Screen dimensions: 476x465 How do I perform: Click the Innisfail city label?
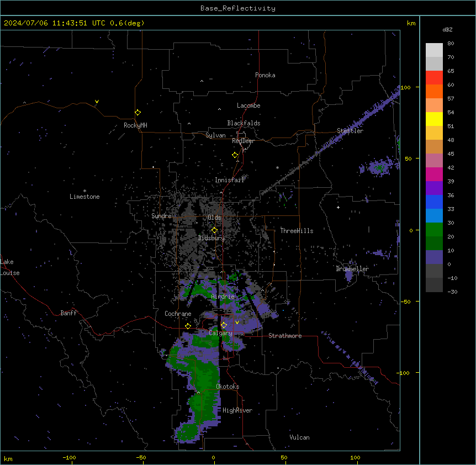pos(229,180)
